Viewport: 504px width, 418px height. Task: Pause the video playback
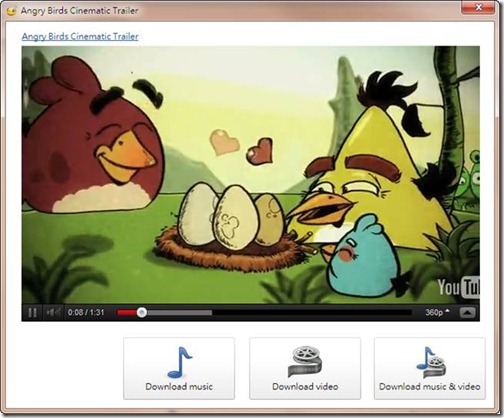pyautogui.click(x=32, y=313)
